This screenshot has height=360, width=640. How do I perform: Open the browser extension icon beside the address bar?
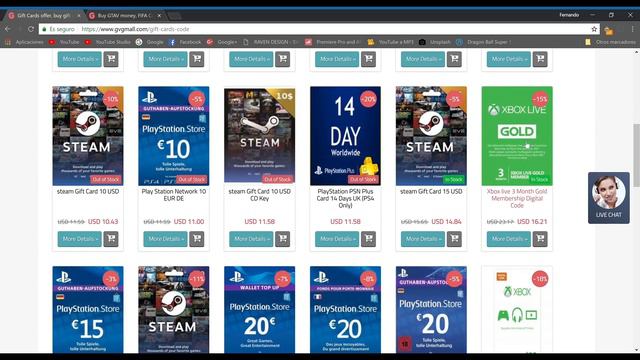point(609,30)
